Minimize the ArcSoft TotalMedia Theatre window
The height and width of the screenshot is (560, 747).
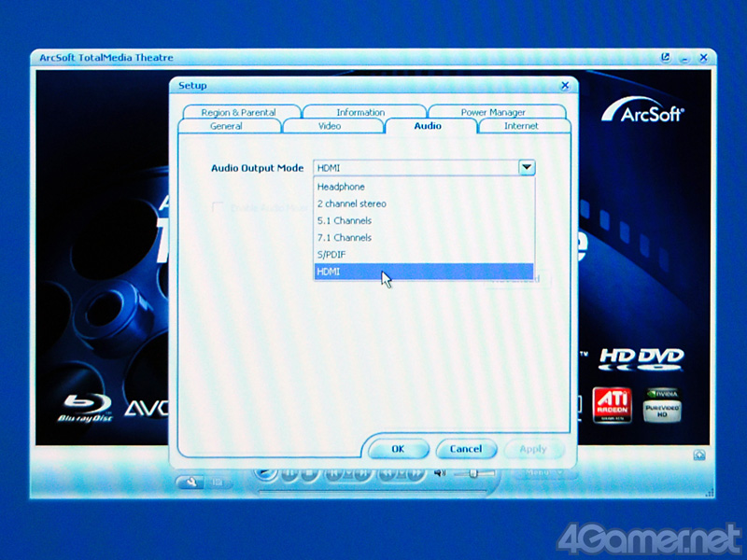pos(684,57)
